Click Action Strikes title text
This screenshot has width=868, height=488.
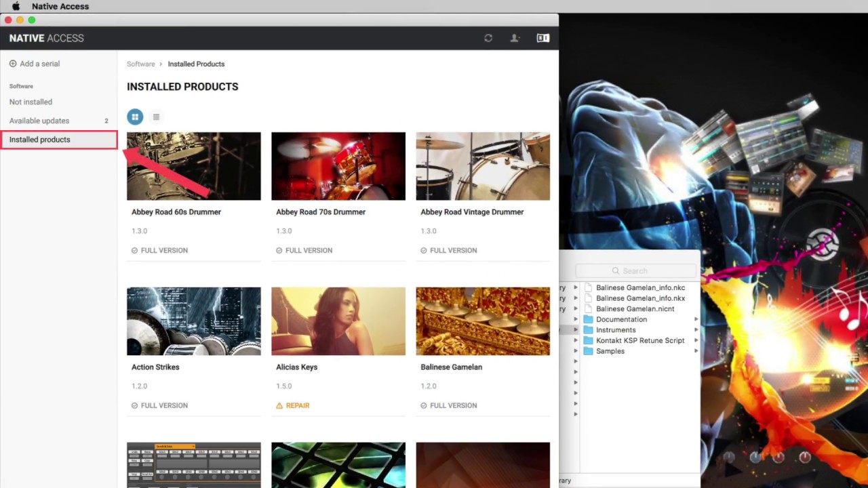pyautogui.click(x=155, y=367)
